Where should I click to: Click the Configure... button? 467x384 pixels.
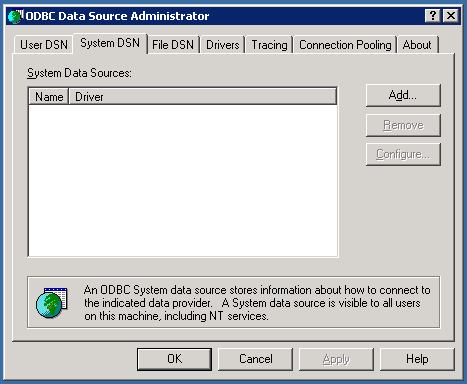coord(403,154)
